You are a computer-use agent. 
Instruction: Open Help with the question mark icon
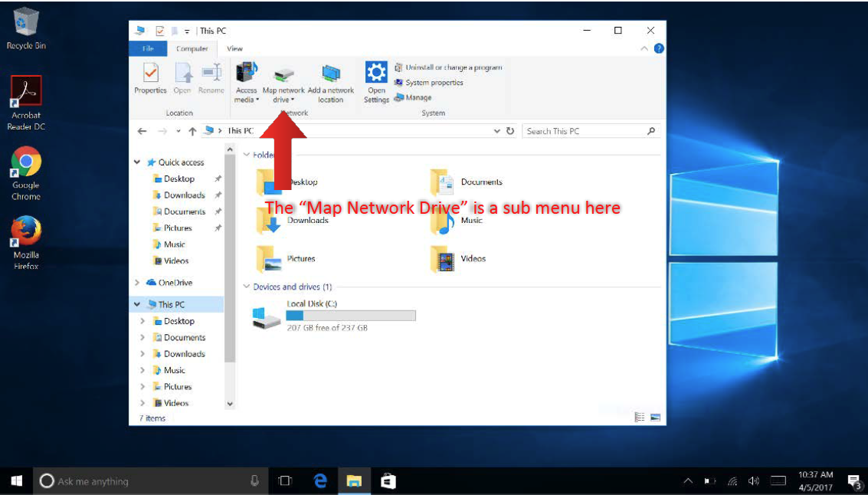659,49
